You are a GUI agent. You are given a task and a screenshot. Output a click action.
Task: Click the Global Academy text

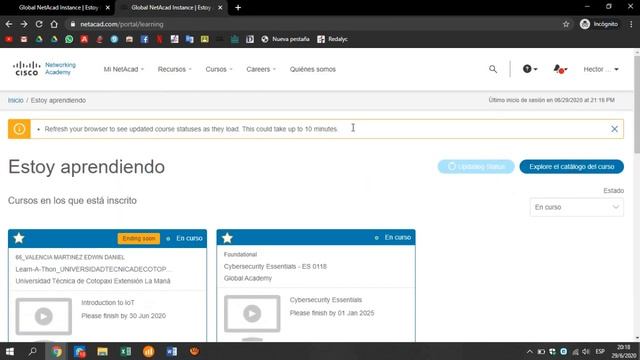coord(248,278)
